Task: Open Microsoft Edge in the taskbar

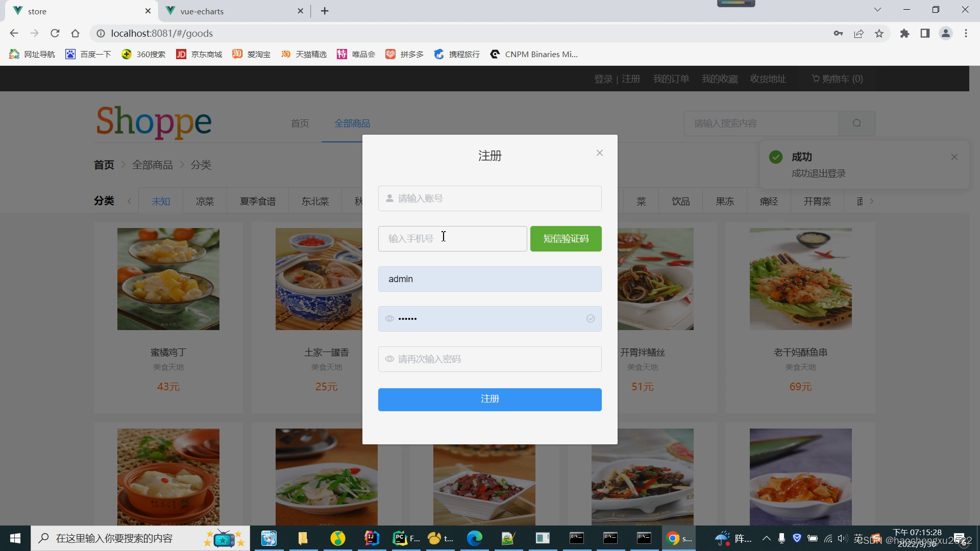Action: pos(474,538)
